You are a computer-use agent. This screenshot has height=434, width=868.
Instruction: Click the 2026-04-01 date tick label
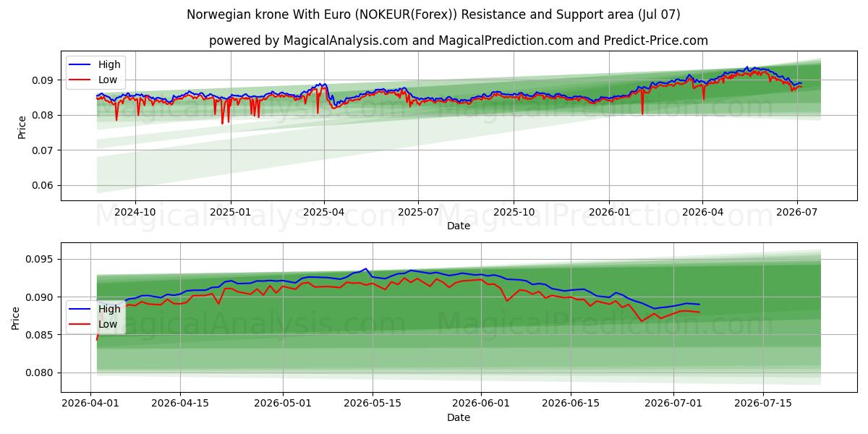(x=90, y=405)
